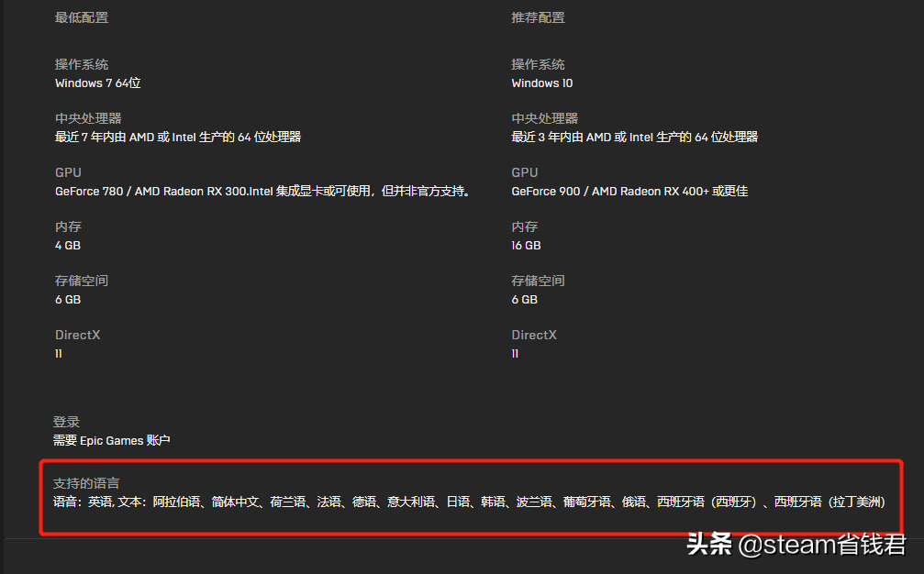Image resolution: width=924 pixels, height=574 pixels.
Task: Click the 推荐配置 heading
Action: (x=538, y=17)
